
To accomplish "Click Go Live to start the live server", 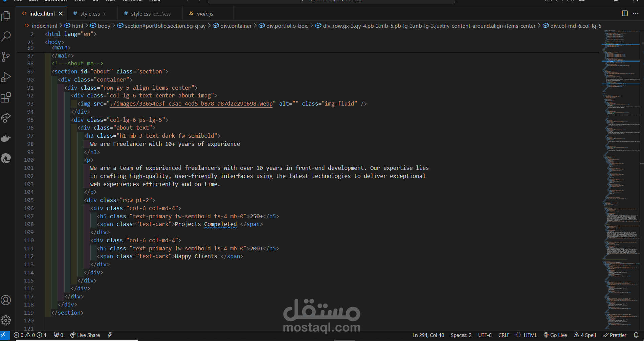I will (555, 335).
